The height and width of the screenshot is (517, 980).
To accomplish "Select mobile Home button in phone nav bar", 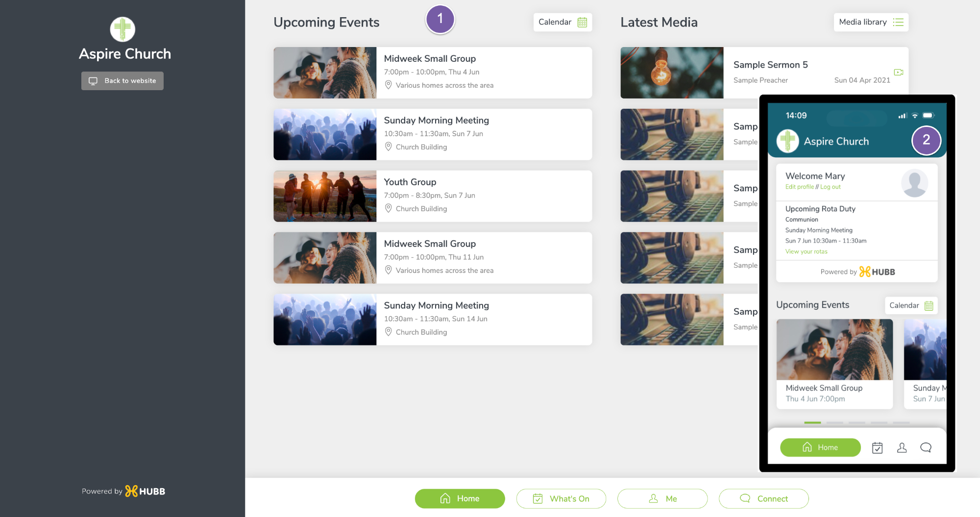I will point(820,447).
